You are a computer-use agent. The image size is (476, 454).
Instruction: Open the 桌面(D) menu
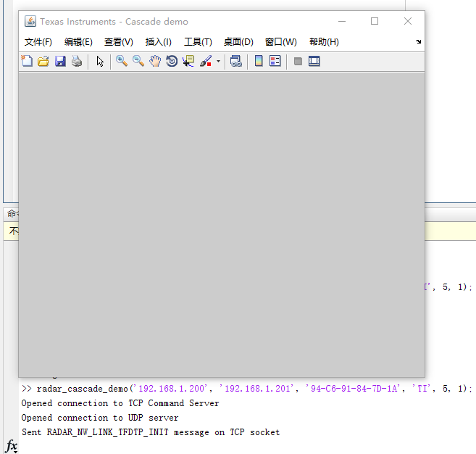click(x=238, y=42)
